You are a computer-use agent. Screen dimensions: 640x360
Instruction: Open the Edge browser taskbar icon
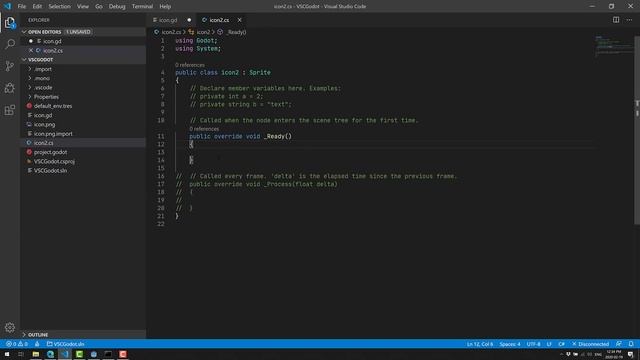coord(50,354)
